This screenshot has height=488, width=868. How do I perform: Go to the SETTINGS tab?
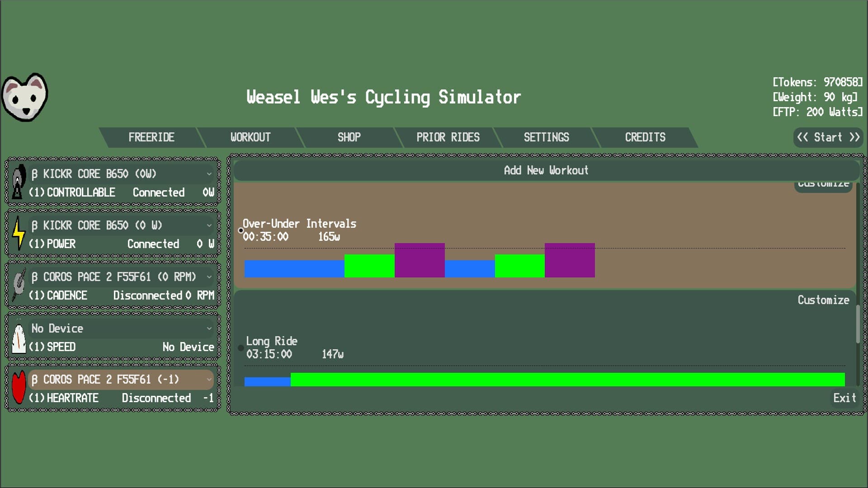click(547, 137)
